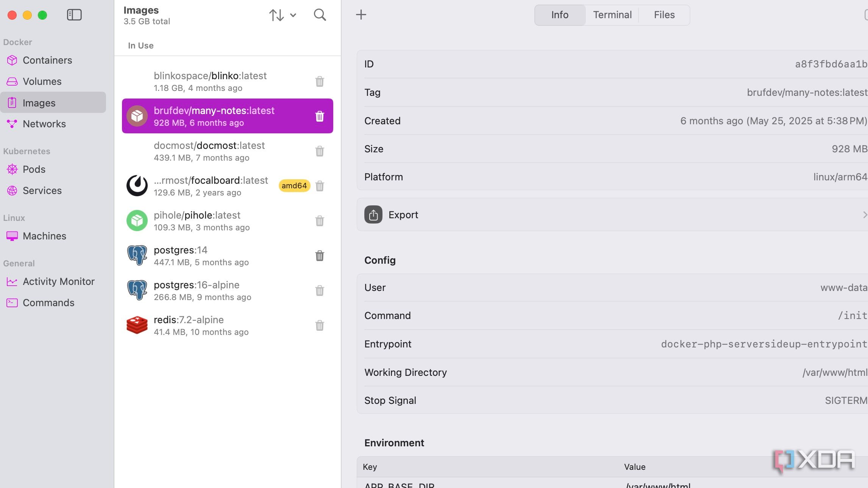
Task: Delete the postgres:16-alpine image
Action: coord(320,291)
